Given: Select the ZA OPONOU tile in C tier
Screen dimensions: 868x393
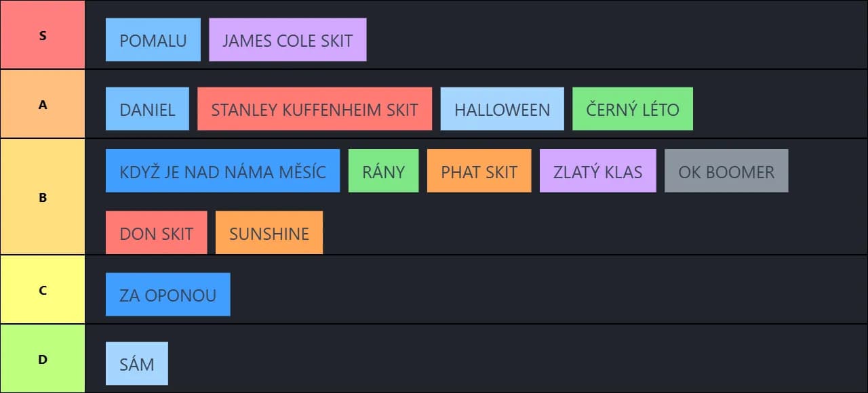Looking at the screenshot, I should click(167, 295).
